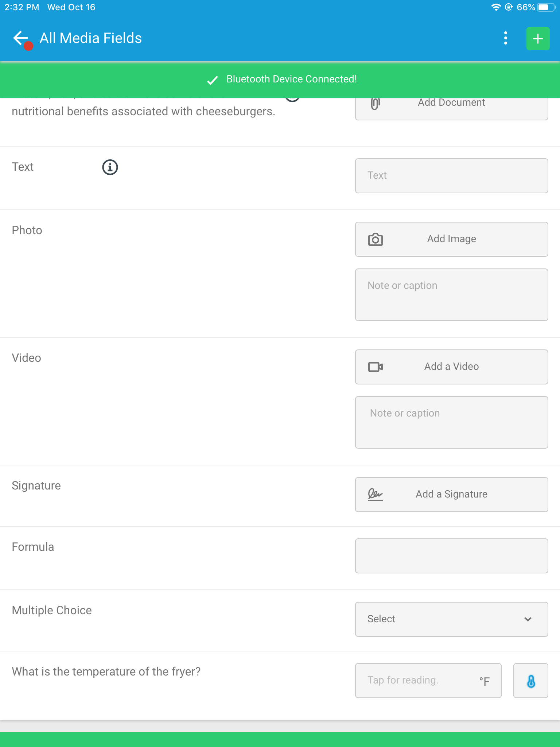
Task: Tap the Add a Signature button
Action: [452, 495]
